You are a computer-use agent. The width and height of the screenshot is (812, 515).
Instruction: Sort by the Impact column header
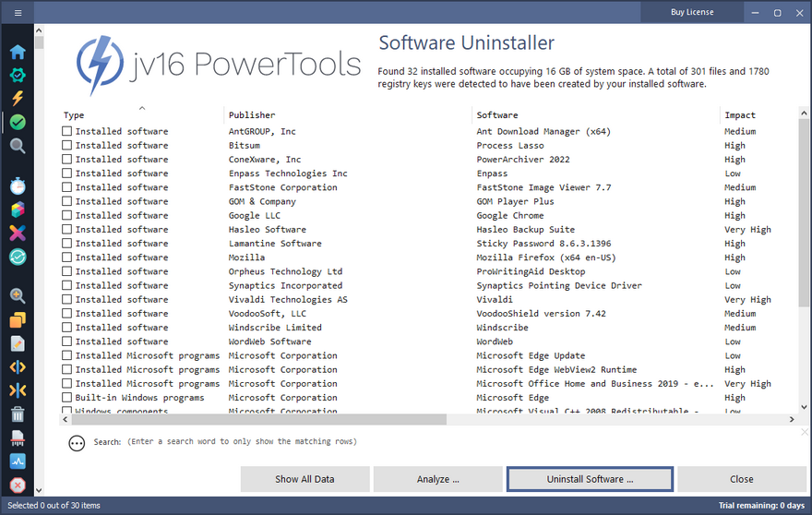739,115
